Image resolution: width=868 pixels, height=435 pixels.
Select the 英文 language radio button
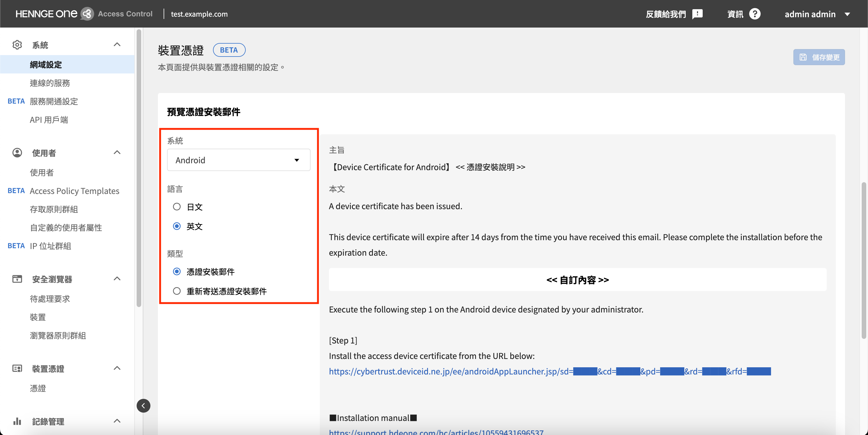tap(177, 226)
